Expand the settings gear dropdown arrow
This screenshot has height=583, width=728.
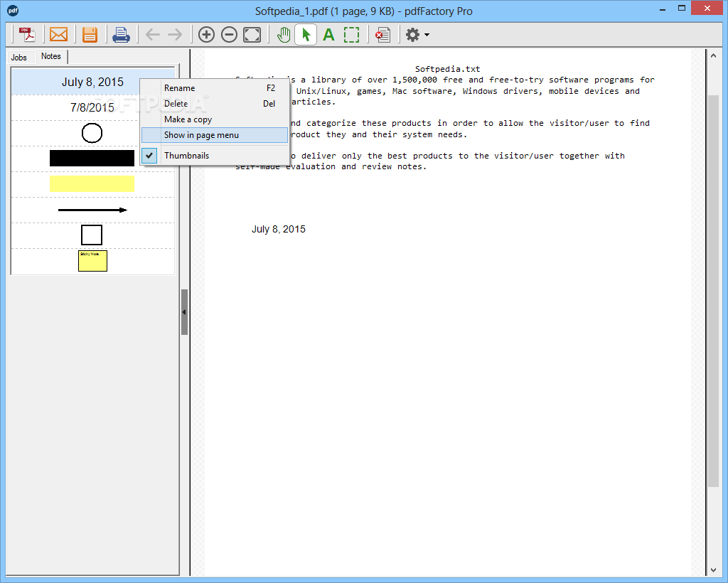click(427, 35)
